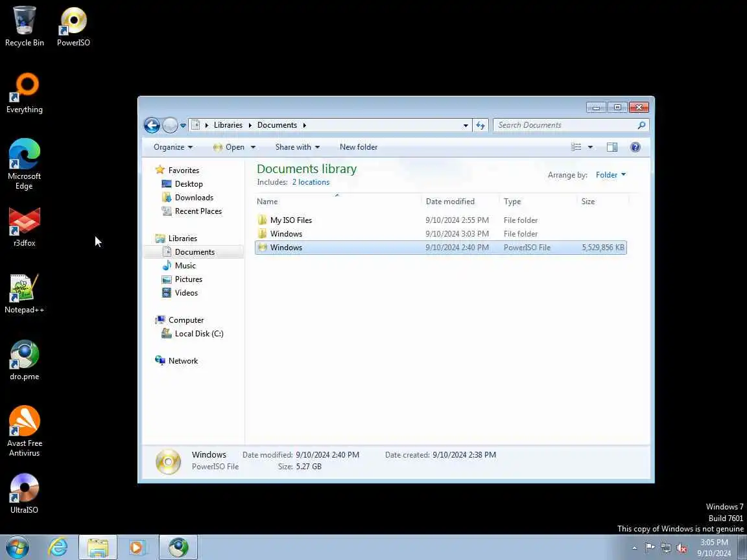The image size is (747, 560).
Task: Select the Microsoft Edge desktop shortcut
Action: 24,164
